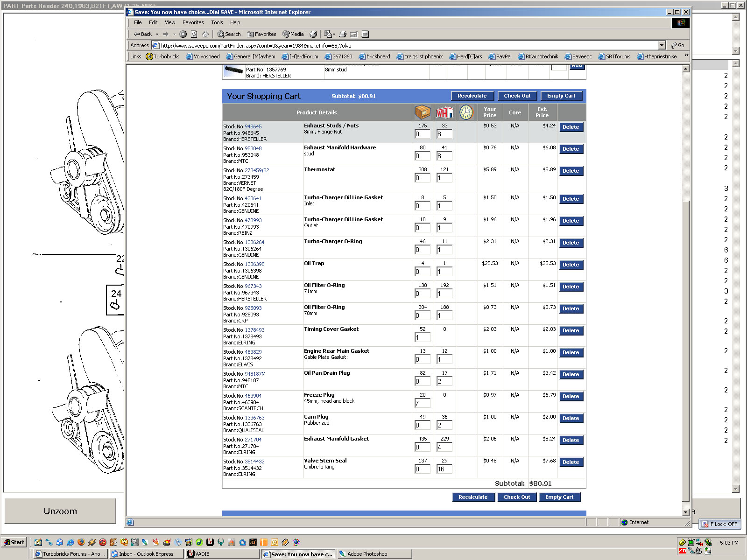747x560 pixels.
Task: Click the Stop loading icon
Action: (x=183, y=34)
